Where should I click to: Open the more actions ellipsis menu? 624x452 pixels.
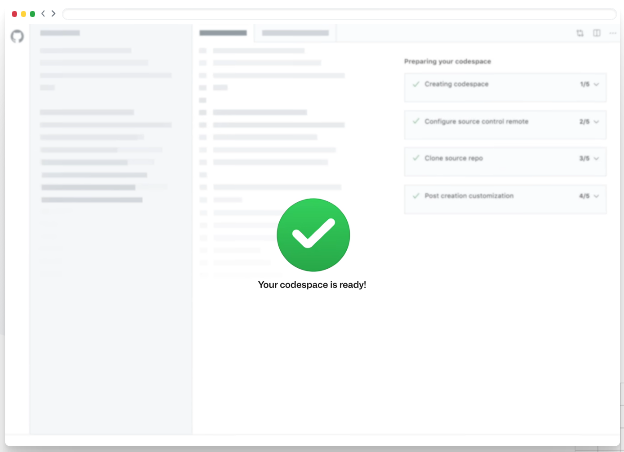pyautogui.click(x=612, y=33)
